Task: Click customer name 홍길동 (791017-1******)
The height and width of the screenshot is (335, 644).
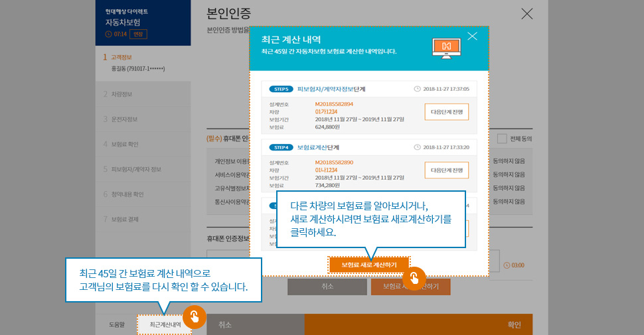Action: 138,69
